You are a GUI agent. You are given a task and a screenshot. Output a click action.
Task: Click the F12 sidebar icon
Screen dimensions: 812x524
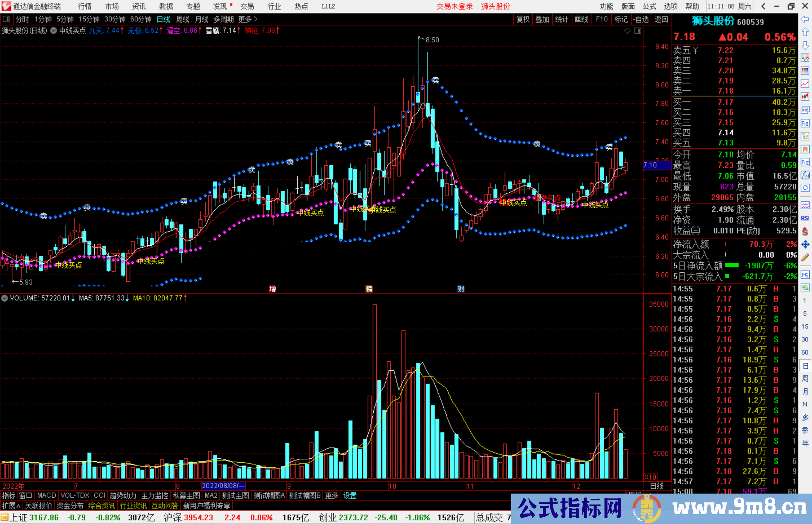[x=805, y=162]
